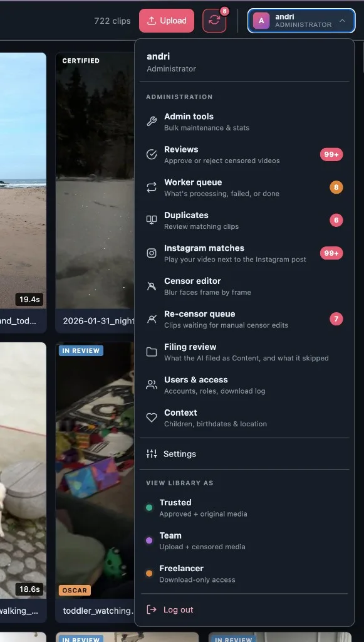Open Reviews via its checkmark circle icon
This screenshot has width=364, height=642.
(152, 154)
